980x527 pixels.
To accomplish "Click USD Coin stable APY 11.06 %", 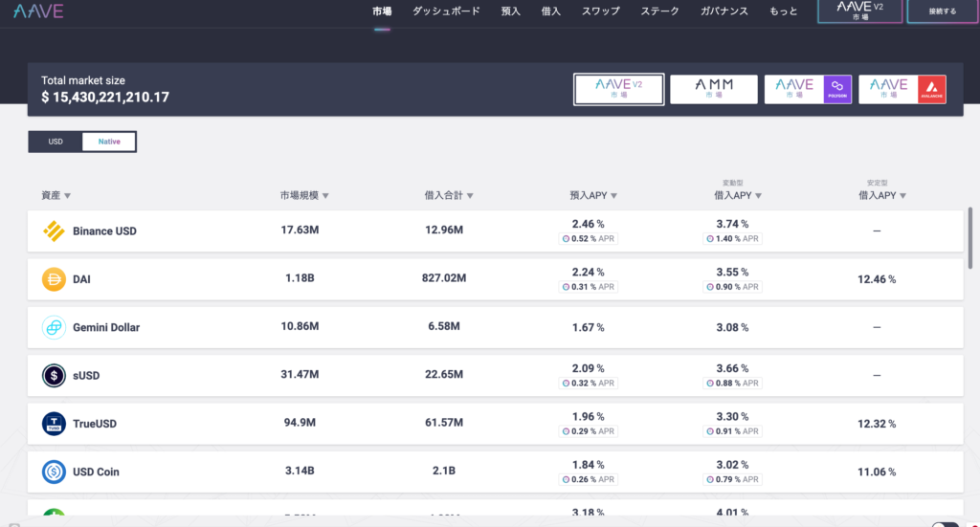I will click(x=877, y=472).
